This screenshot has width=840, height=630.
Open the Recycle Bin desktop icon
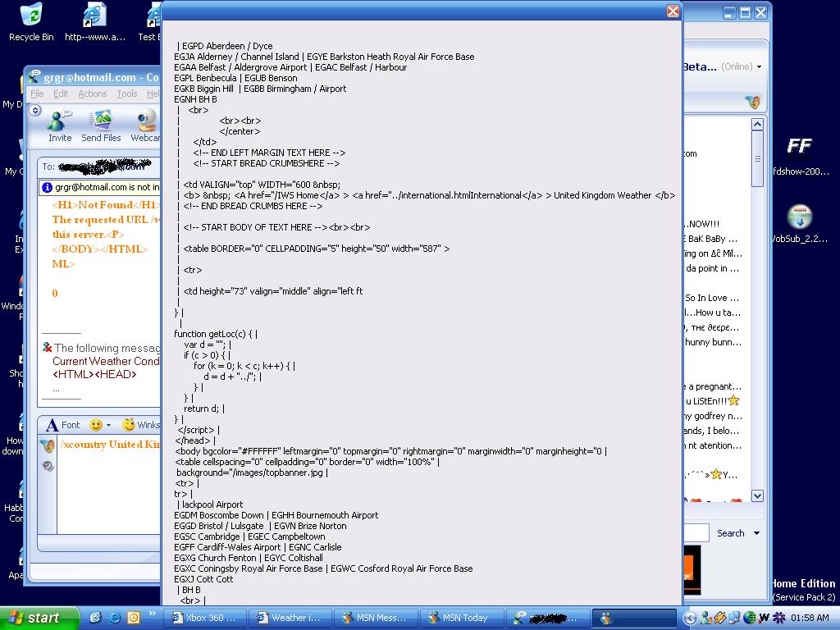click(31, 22)
